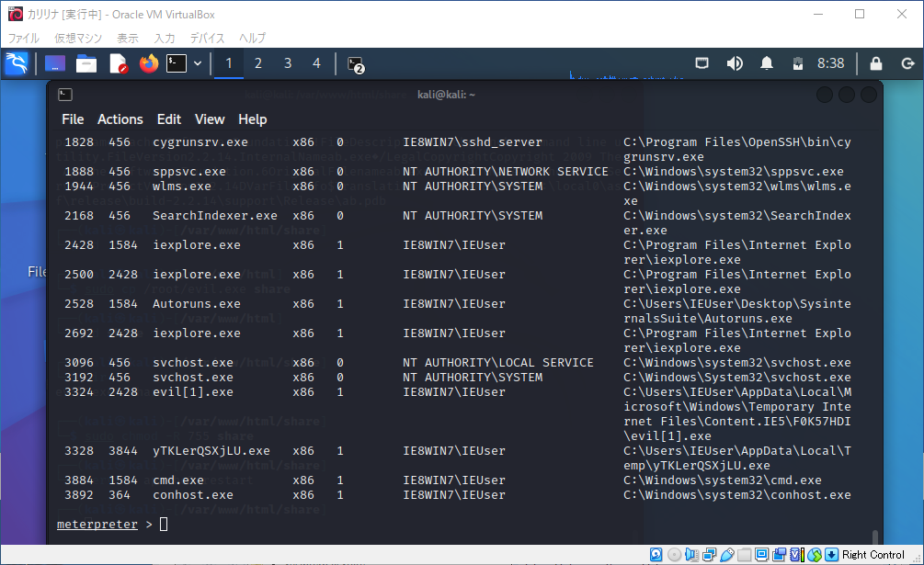Viewport: 924px width, 565px height.
Task: Open the terminal View menu
Action: coord(210,119)
